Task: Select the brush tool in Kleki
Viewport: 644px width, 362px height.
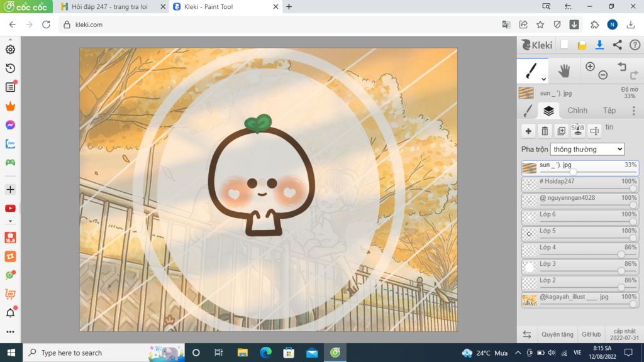Action: (x=531, y=70)
